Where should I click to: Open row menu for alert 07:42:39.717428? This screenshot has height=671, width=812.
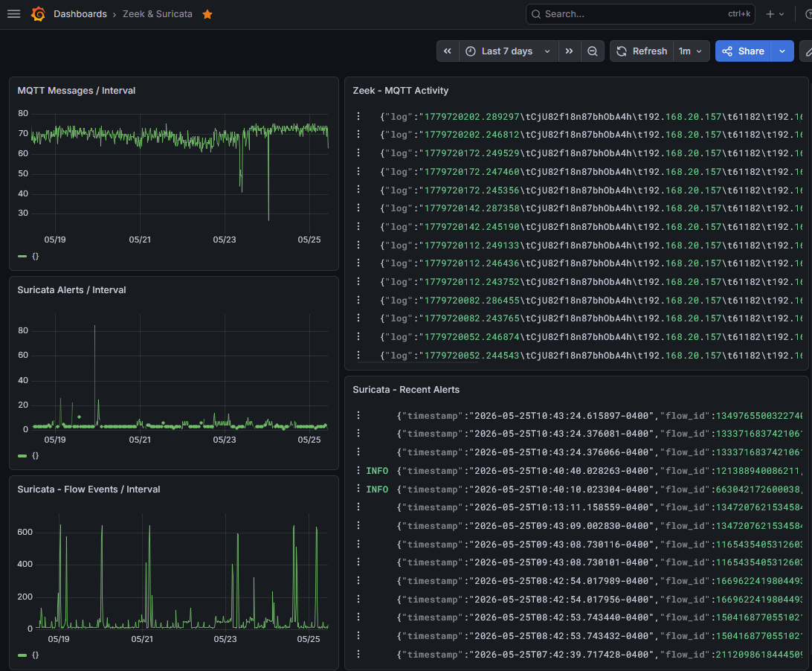click(x=358, y=654)
